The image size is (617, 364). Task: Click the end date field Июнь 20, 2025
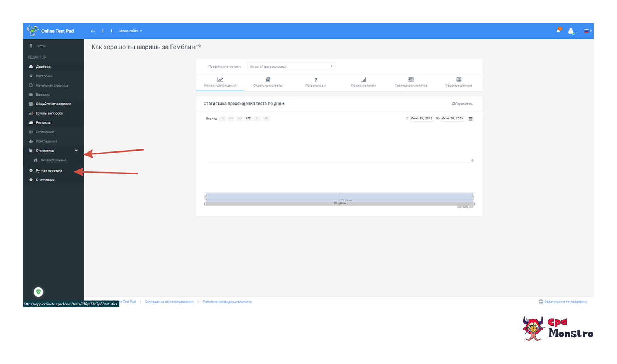452,119
